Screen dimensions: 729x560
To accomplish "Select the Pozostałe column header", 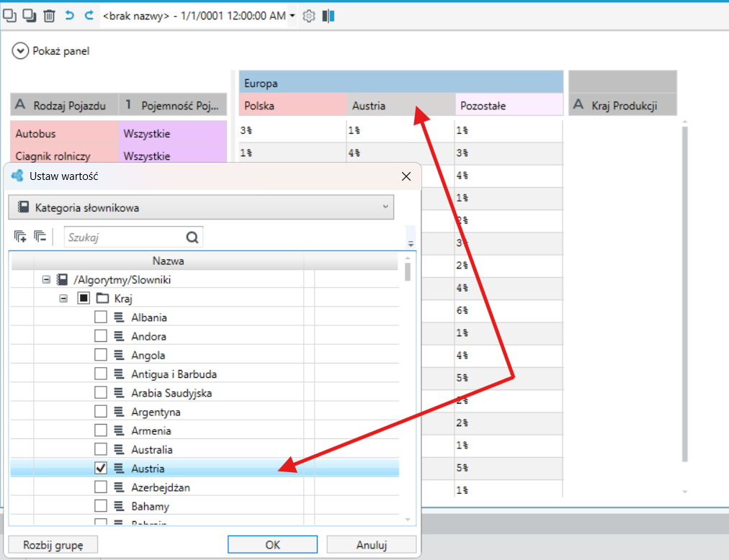I will 509,105.
